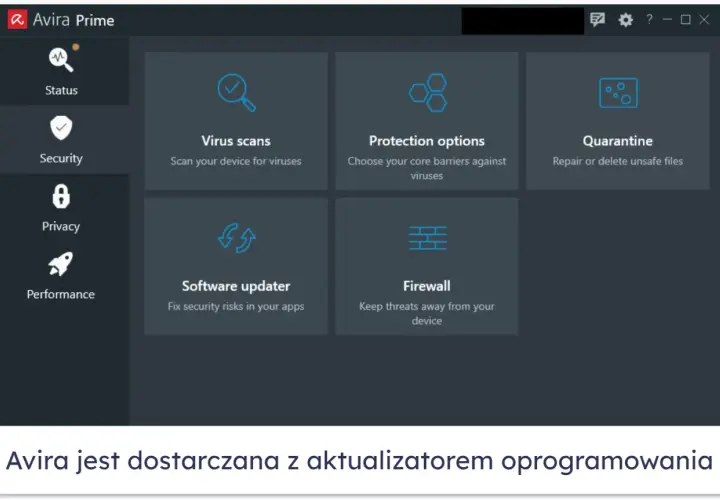Open settings via the gear icon
Screen dimensions: 720x500
pos(625,20)
